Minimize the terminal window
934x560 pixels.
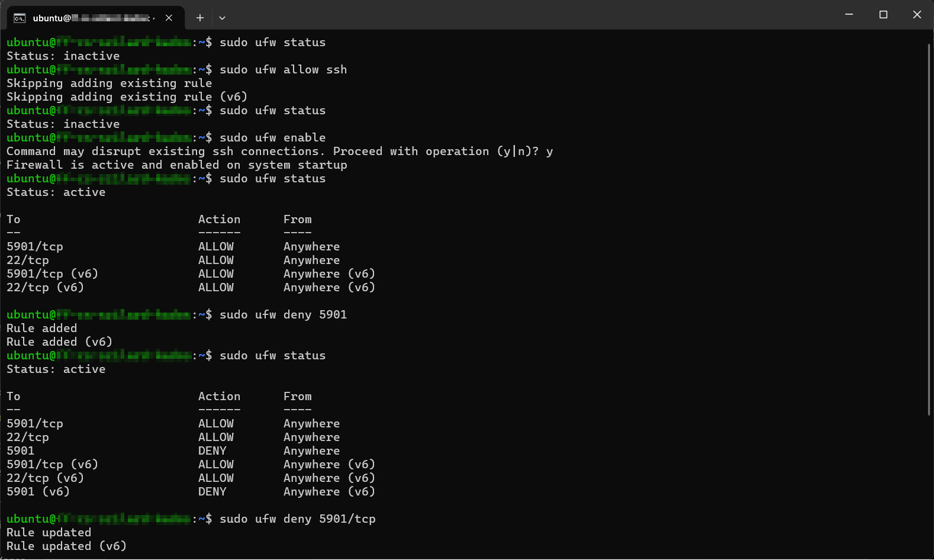(x=849, y=14)
